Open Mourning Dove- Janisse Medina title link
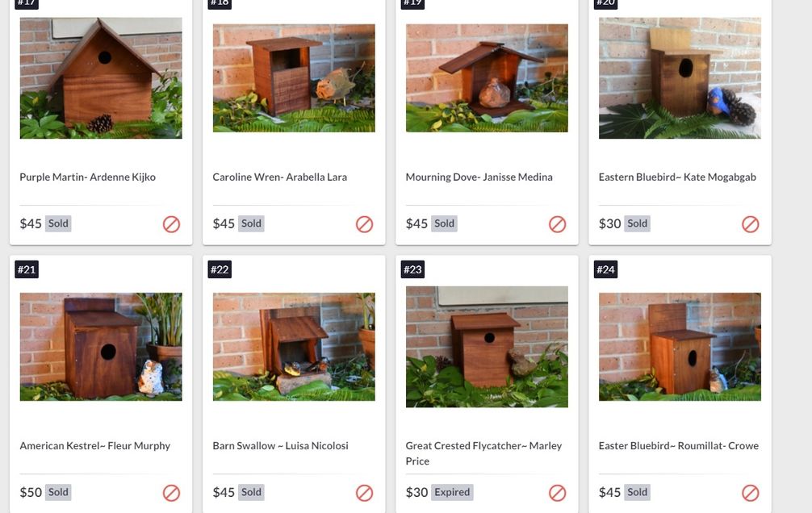The height and width of the screenshot is (513, 812). [479, 177]
